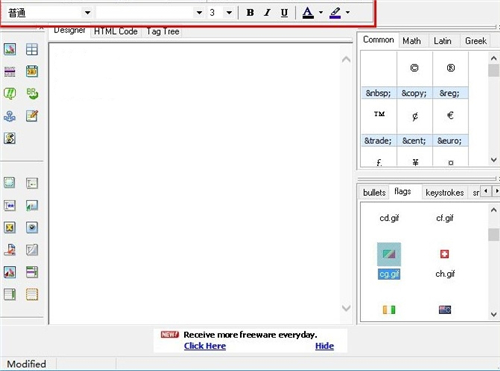500x371 pixels.
Task: Insert a form with the teal frame icon
Action: point(9,183)
